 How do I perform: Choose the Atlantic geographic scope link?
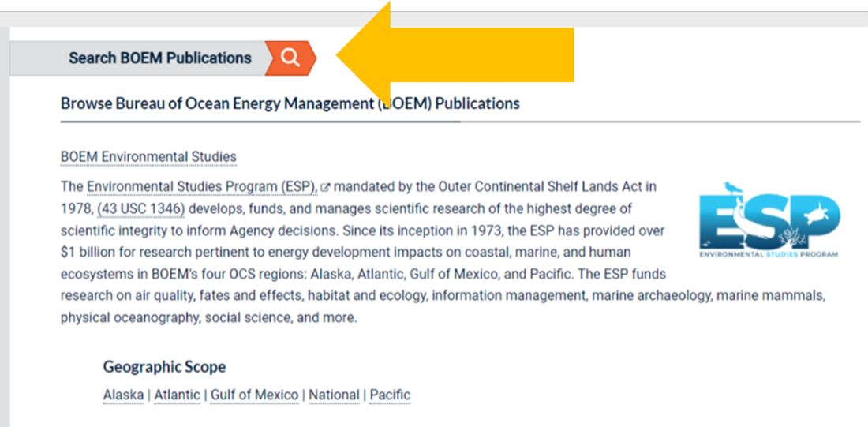pos(178,395)
